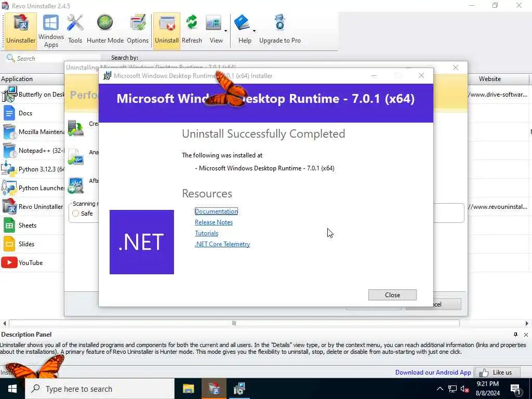532x399 pixels.
Task: Switch to Revo Uninstaller taskbar icon
Action: [x=214, y=389]
